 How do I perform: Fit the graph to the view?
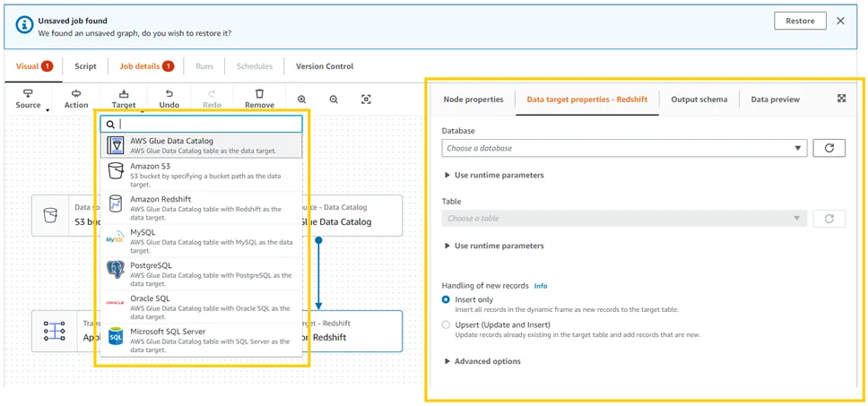366,99
